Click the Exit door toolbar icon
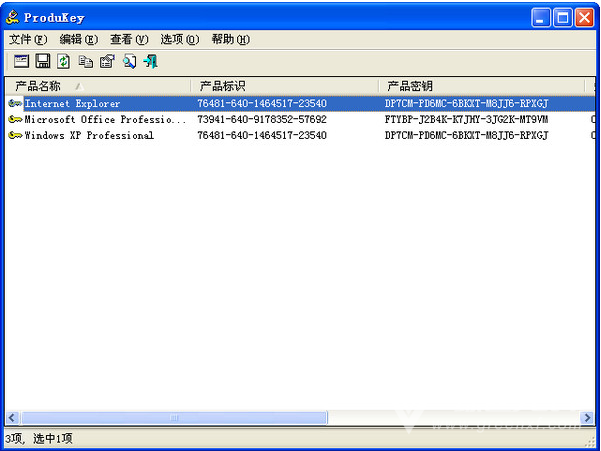This screenshot has height=451, width=601. click(150, 61)
